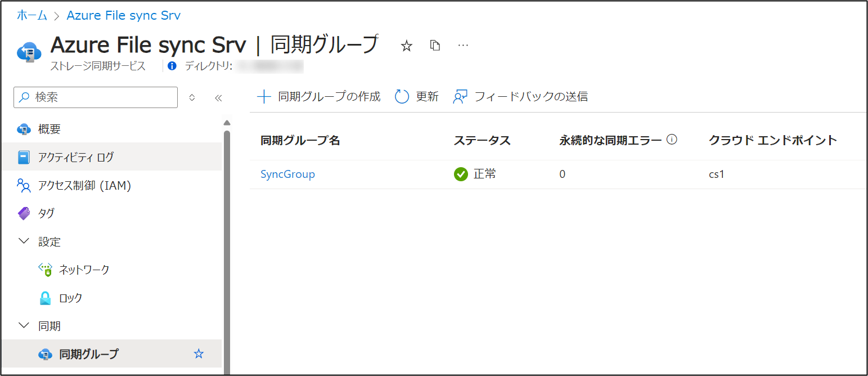The width and height of the screenshot is (868, 376).
Task: Open the SyncGroup details link
Action: [x=287, y=174]
